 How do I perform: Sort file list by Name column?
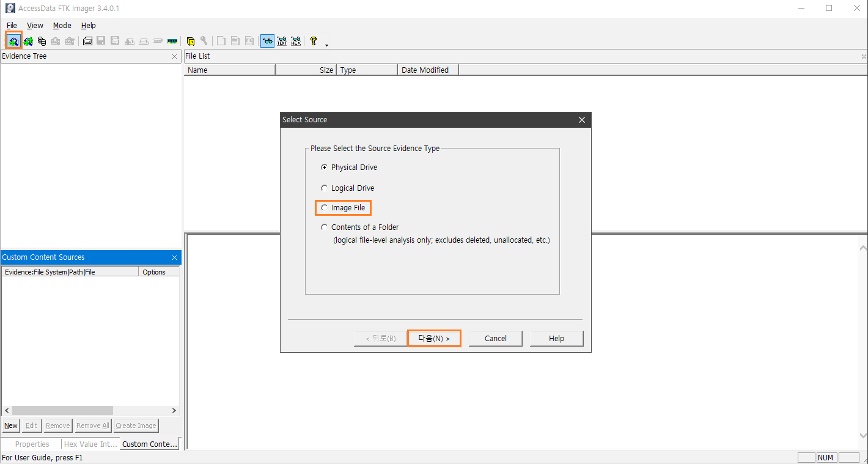[230, 70]
